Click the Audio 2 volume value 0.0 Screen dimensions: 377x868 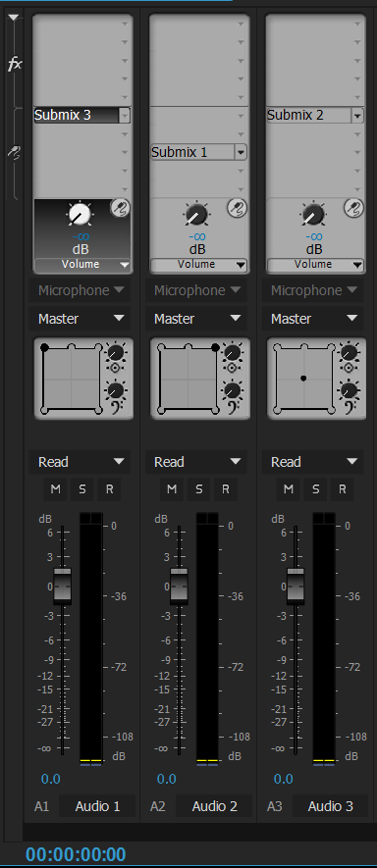point(166,780)
